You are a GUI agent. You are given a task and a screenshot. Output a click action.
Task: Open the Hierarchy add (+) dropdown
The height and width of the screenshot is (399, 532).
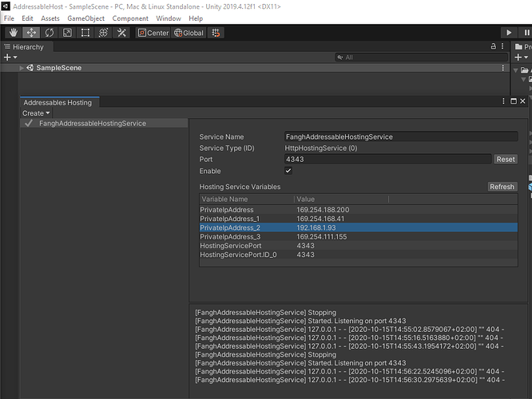point(10,57)
